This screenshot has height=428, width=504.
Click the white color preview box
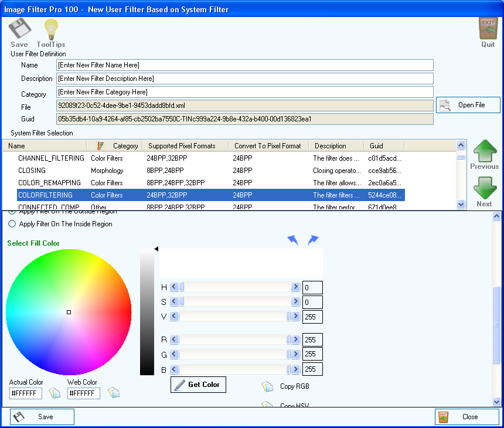[241, 263]
